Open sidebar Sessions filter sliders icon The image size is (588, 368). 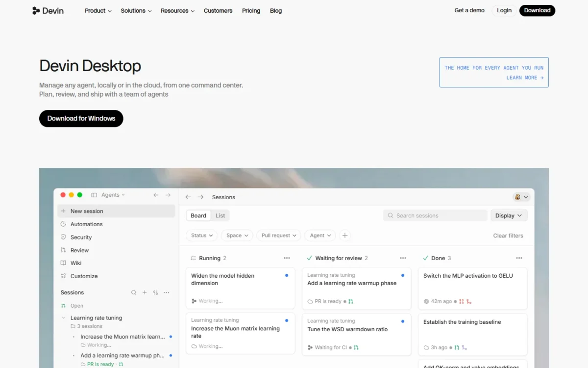[155, 292]
